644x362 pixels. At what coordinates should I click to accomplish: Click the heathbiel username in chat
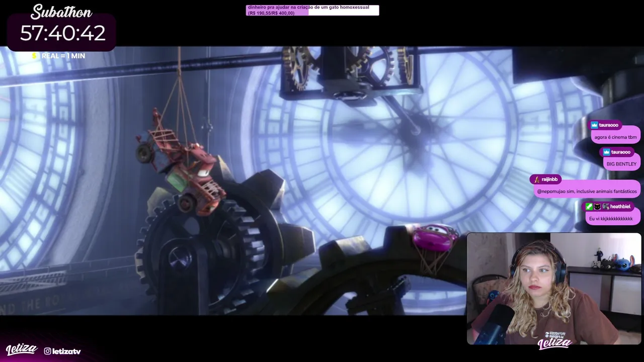[x=620, y=207]
